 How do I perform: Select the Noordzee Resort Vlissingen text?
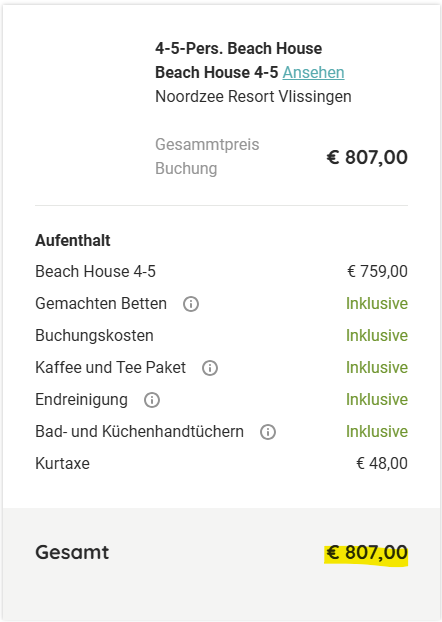click(x=253, y=96)
